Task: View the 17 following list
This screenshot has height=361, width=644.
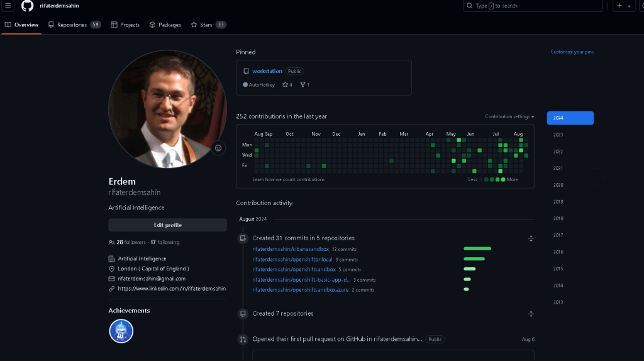Action: coord(165,242)
